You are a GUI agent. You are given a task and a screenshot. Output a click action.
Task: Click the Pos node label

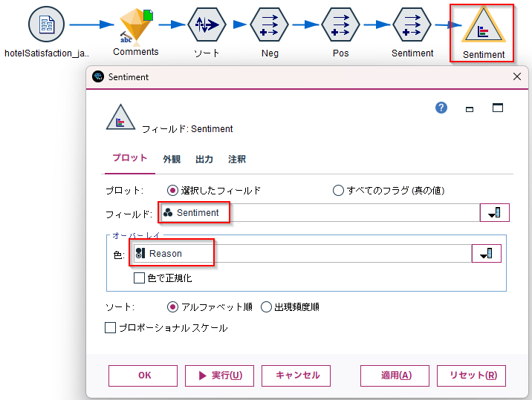(x=340, y=53)
